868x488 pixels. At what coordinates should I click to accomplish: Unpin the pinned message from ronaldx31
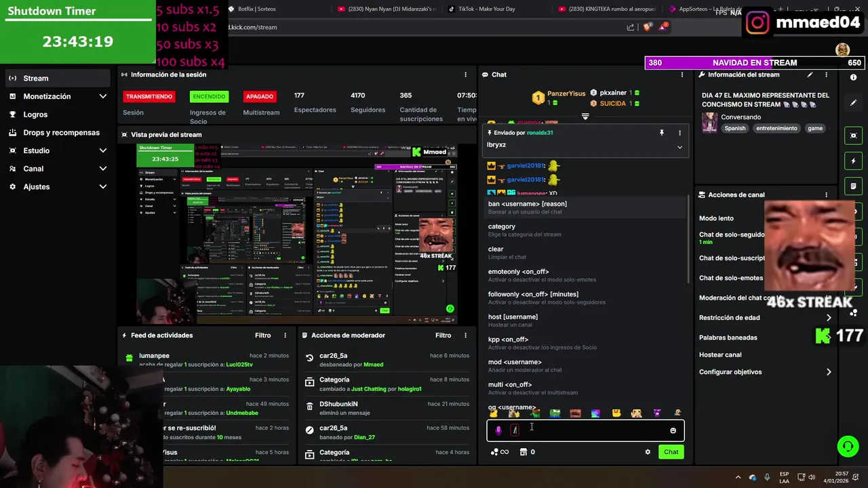[662, 133]
